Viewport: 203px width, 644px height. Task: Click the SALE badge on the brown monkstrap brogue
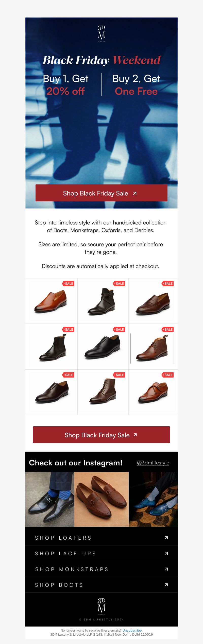(168, 375)
